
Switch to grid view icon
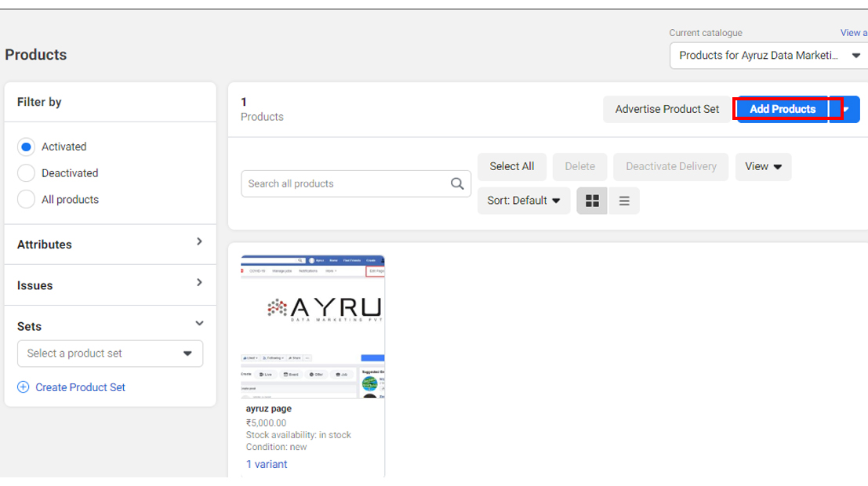pos(592,201)
